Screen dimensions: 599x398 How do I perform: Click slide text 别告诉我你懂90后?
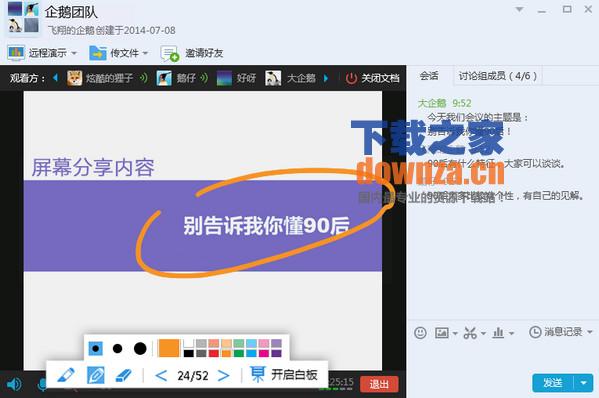pyautogui.click(x=266, y=225)
